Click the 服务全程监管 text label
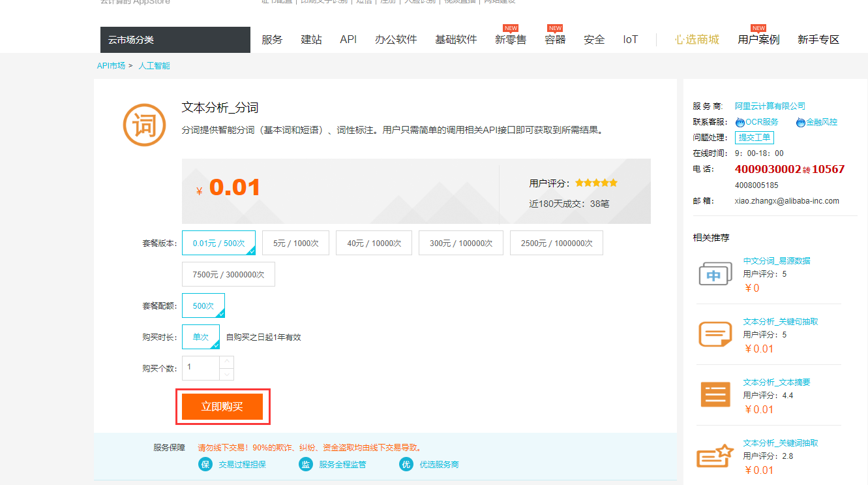Viewport: 868px width, 485px height. pyautogui.click(x=342, y=465)
